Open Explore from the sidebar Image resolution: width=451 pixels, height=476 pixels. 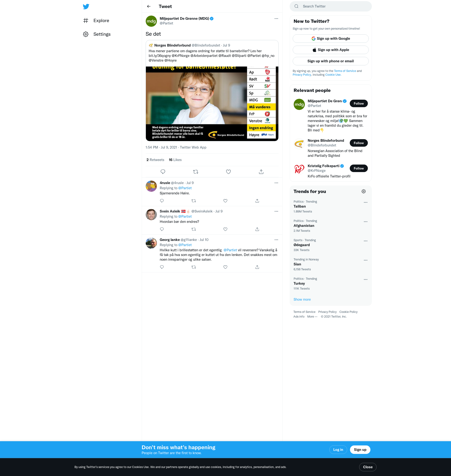point(96,21)
